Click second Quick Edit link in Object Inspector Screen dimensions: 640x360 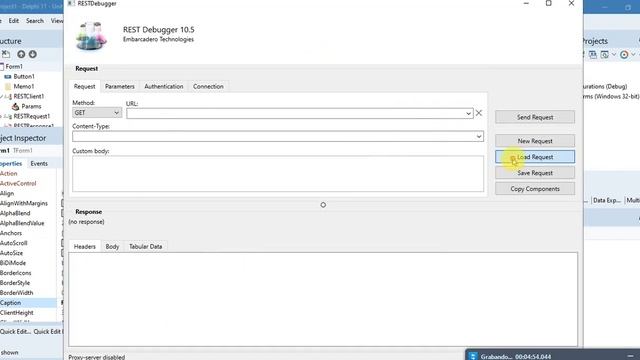point(48,332)
